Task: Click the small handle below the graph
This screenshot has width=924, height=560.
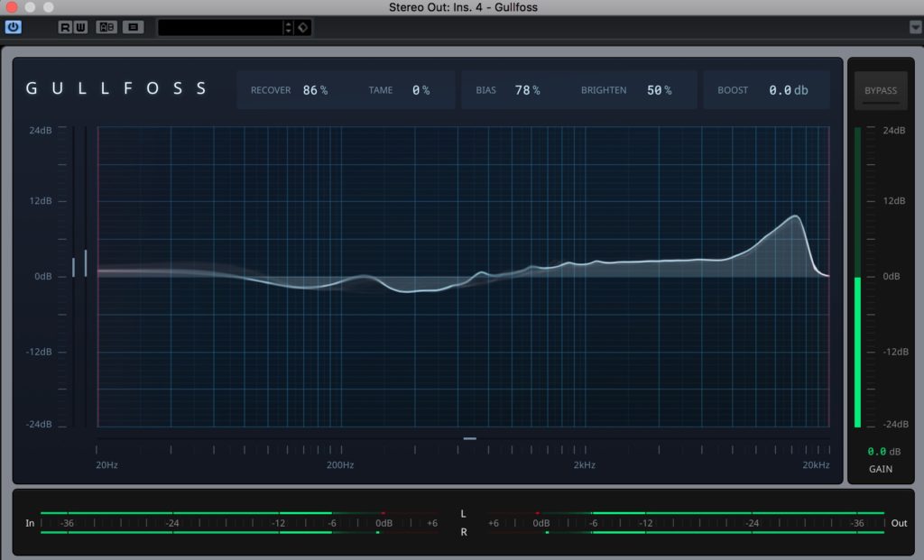Action: pos(469,438)
